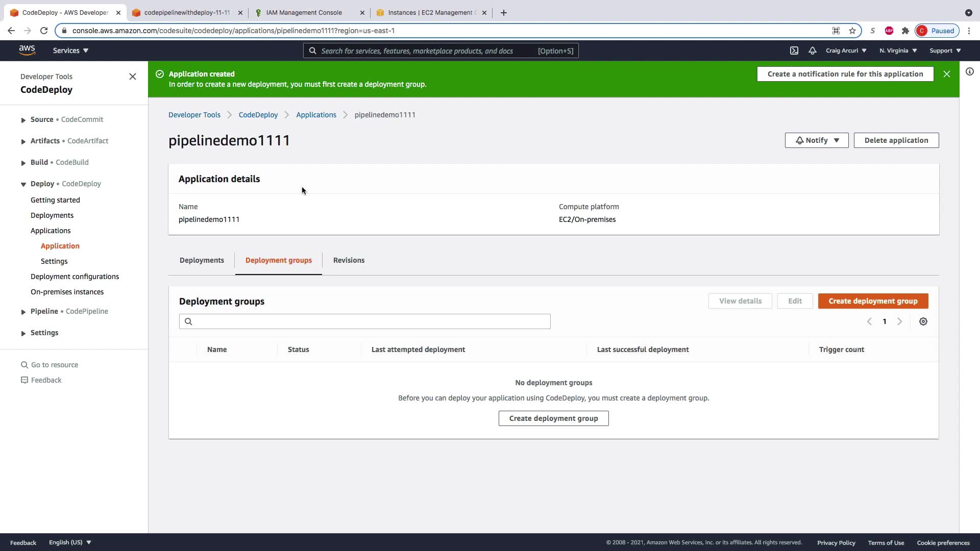Click the notifications bell icon

coord(813,51)
